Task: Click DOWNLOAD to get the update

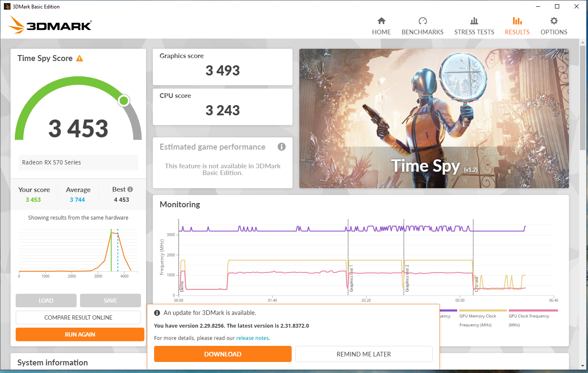Action: tap(223, 354)
